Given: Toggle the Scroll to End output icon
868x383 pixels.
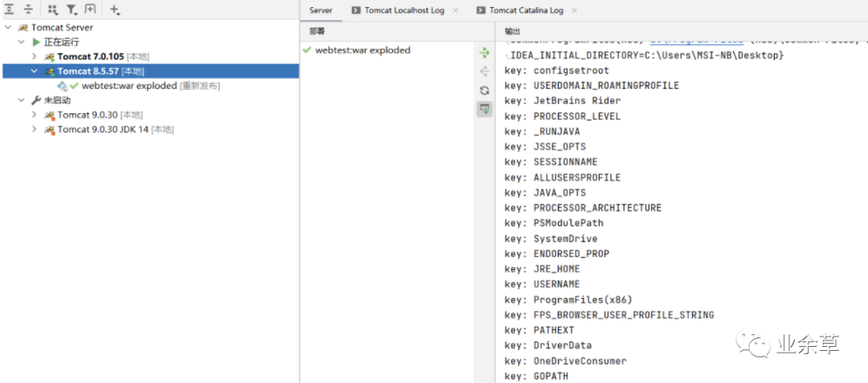Looking at the screenshot, I should (485, 109).
